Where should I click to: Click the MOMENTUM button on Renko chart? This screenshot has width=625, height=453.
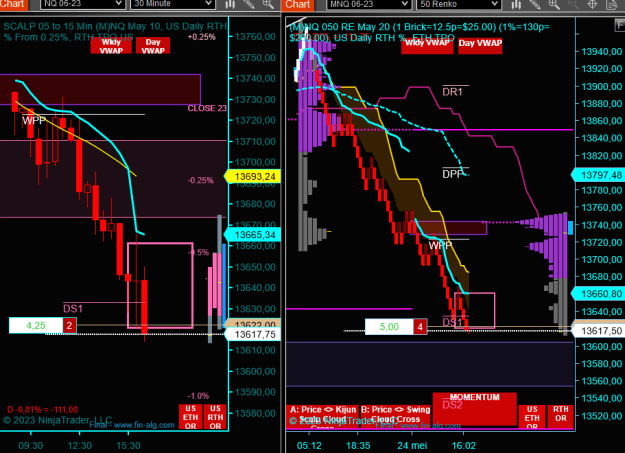pos(475,409)
